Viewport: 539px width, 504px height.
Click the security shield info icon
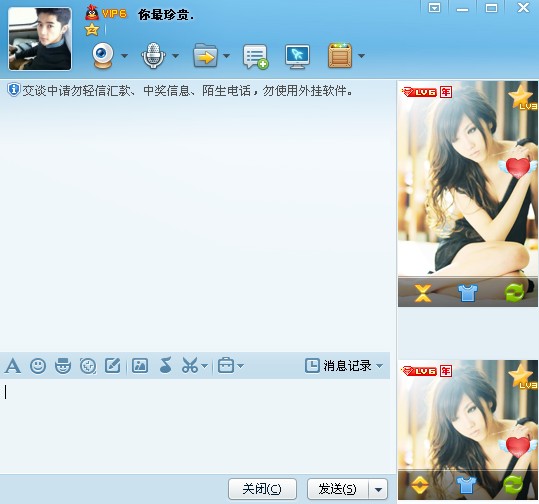pyautogui.click(x=13, y=90)
